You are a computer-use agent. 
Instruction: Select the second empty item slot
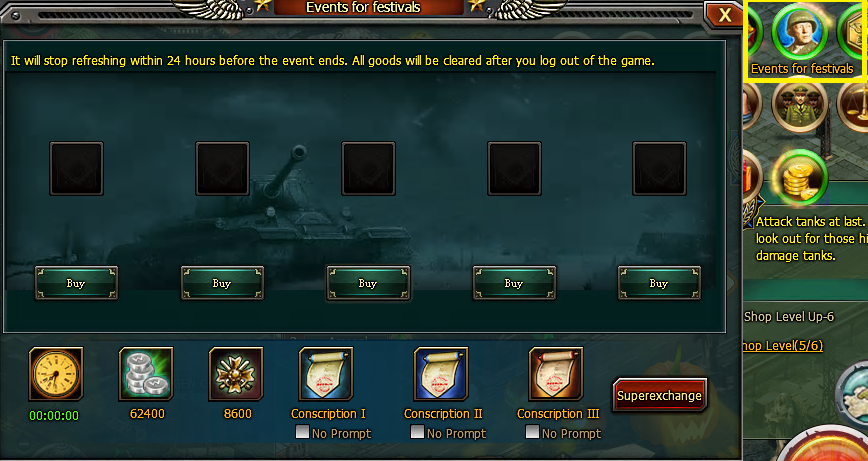tap(222, 168)
